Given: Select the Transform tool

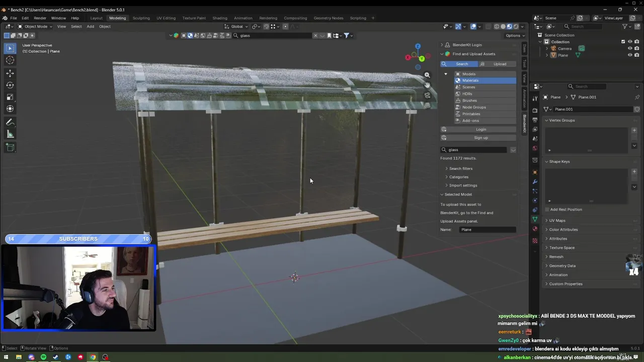Looking at the screenshot, I should pos(10,109).
